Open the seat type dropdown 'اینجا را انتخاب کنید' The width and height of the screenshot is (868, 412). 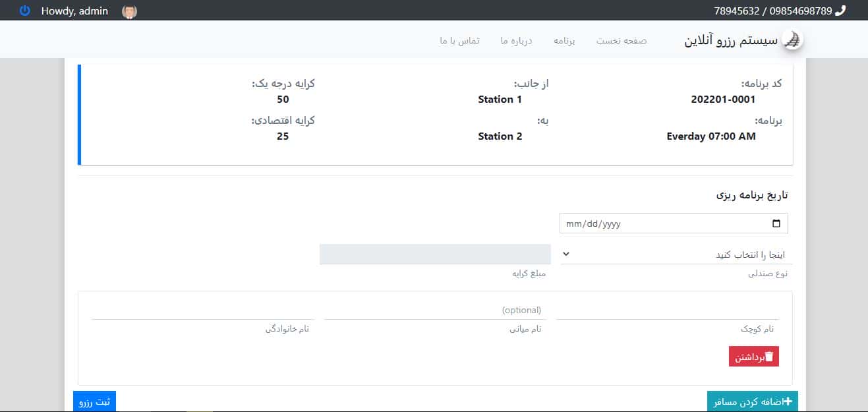(676, 254)
